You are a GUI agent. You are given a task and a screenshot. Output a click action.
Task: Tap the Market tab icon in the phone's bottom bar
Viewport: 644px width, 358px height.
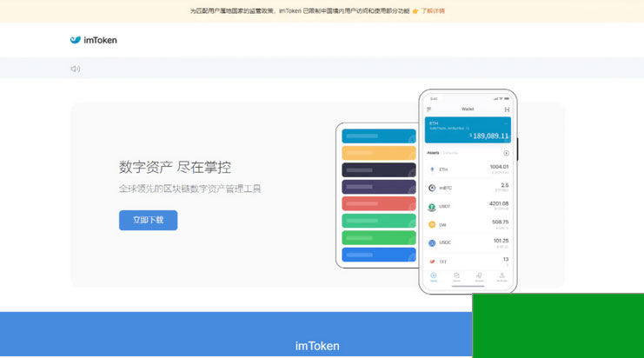coord(456,276)
